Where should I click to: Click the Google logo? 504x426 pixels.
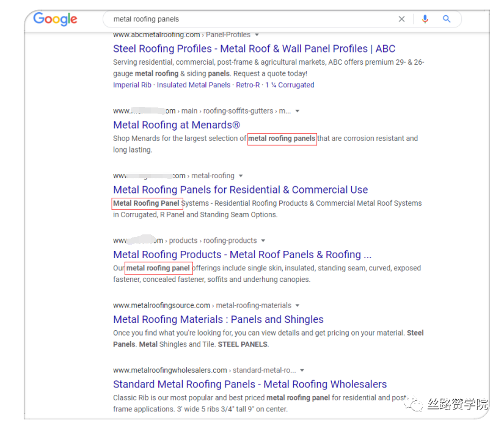55,19
